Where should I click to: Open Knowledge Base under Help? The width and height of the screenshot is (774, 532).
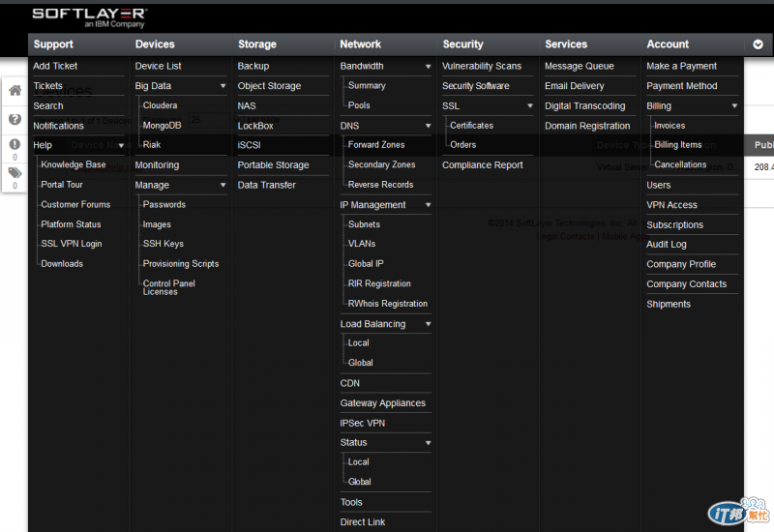[74, 164]
